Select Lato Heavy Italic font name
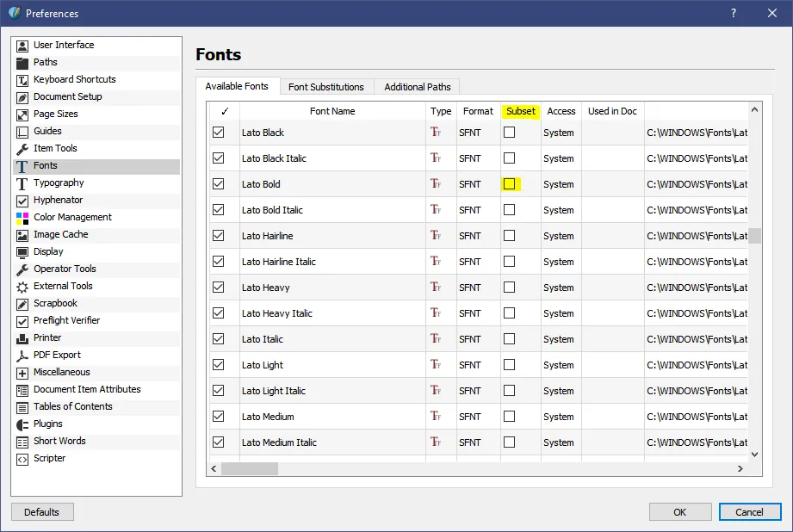793x532 pixels. [x=277, y=313]
